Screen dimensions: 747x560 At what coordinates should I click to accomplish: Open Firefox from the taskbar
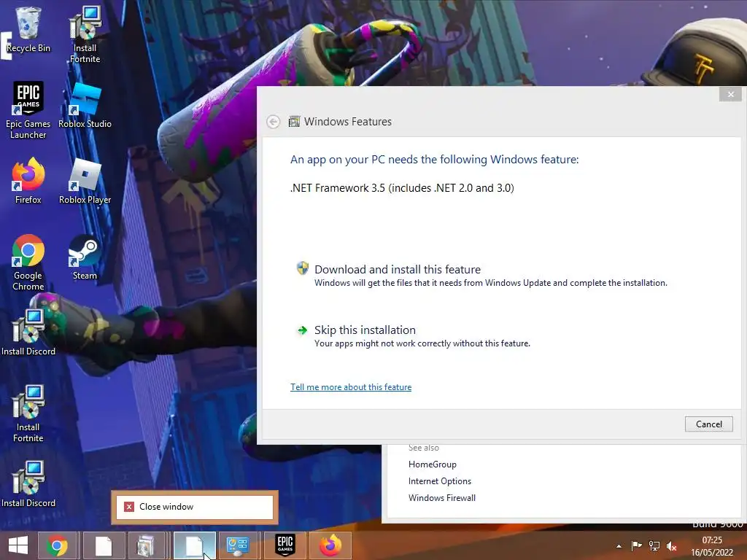tap(330, 545)
